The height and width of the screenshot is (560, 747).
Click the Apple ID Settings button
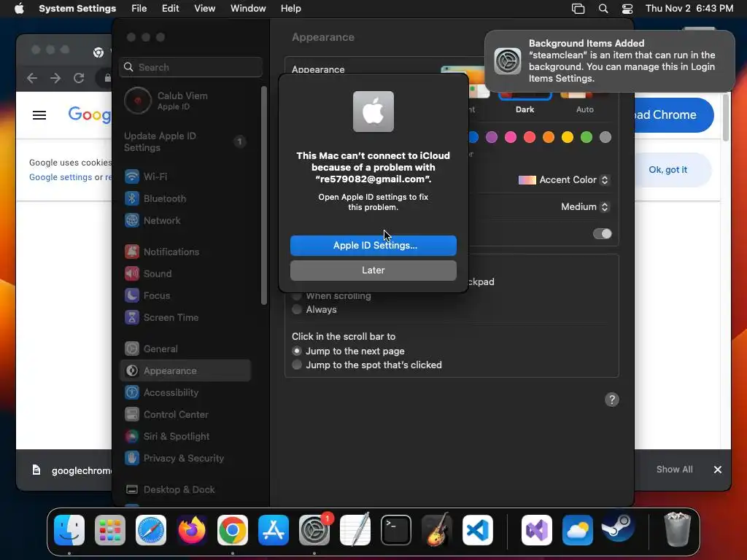[x=373, y=245]
